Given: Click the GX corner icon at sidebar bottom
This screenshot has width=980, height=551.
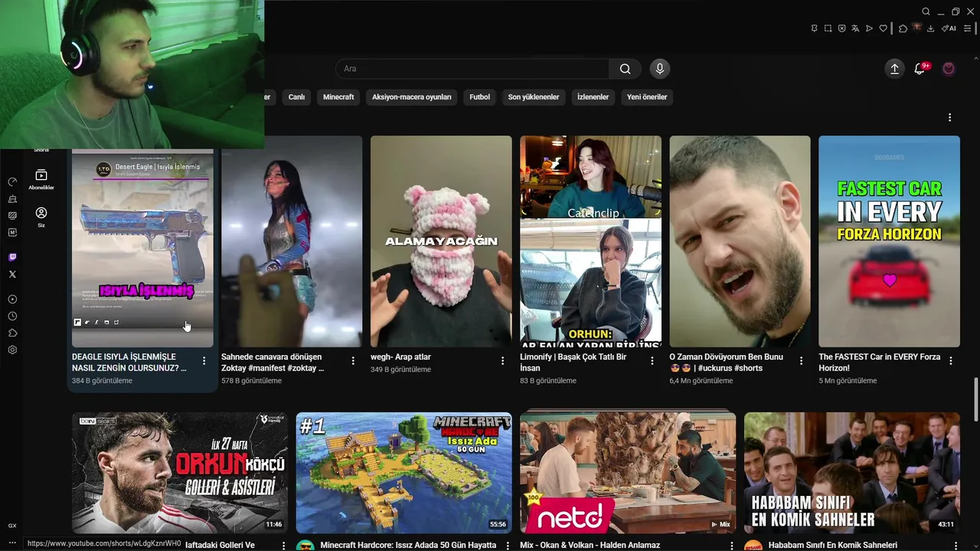Looking at the screenshot, I should point(12,526).
